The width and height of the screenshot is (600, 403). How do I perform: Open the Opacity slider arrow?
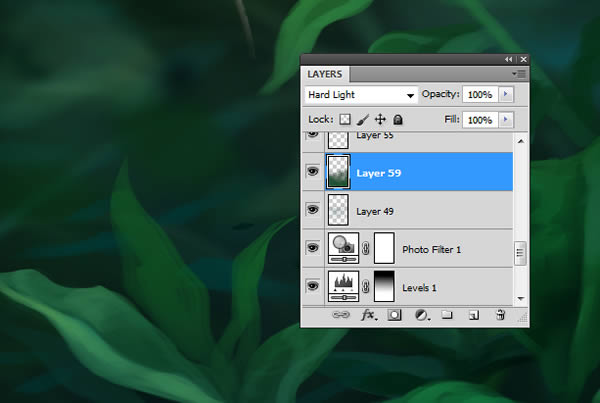click(x=505, y=94)
